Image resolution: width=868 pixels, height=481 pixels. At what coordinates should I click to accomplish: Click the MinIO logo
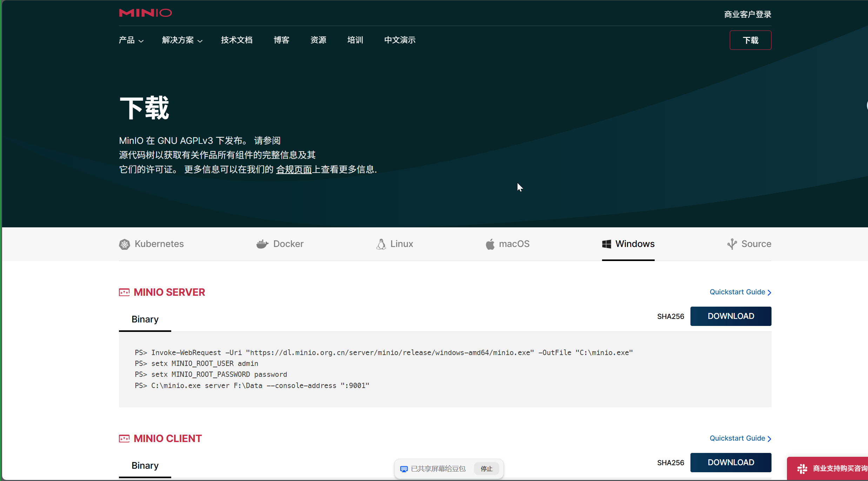[x=145, y=13]
